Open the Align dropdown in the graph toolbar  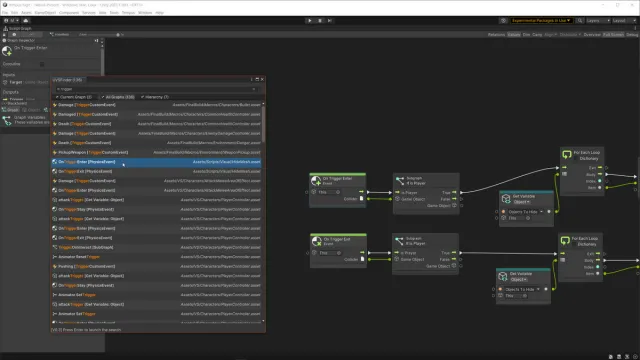pos(550,35)
